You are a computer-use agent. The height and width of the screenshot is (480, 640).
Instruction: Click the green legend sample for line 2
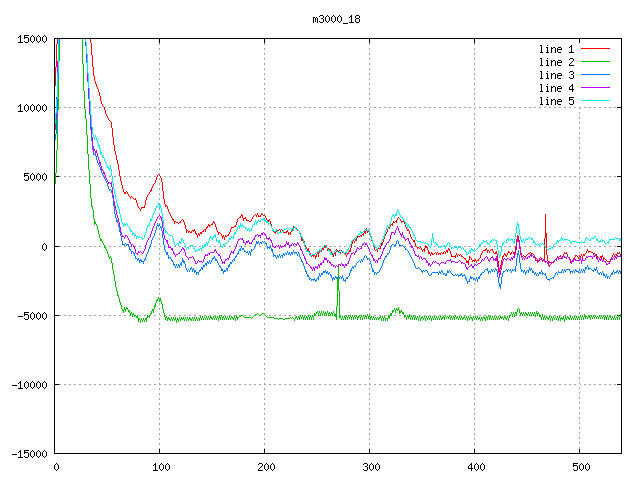(x=595, y=62)
